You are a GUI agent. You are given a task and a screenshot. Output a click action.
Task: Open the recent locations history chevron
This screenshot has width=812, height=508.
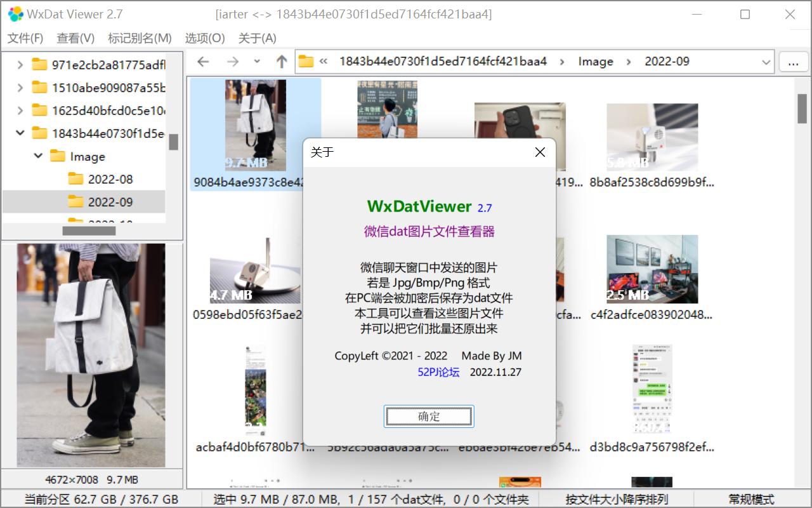tap(257, 62)
